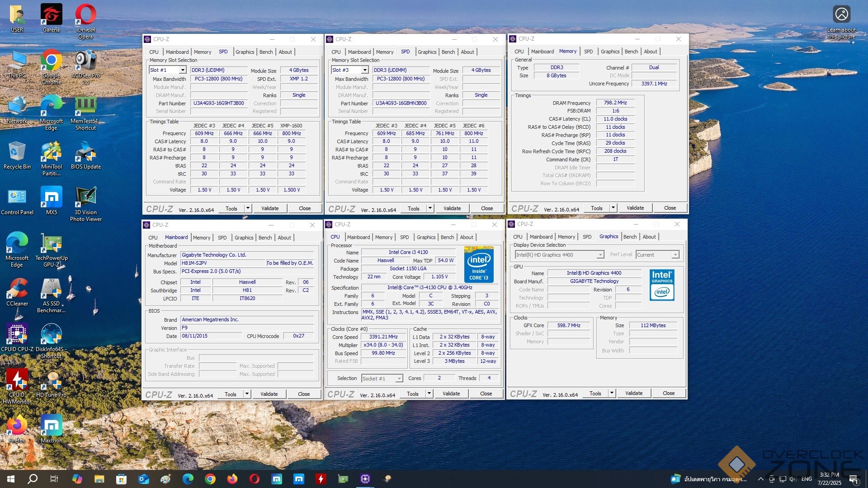
Task: Expand the Slot #3 memory slot dropdown
Action: [x=365, y=70]
